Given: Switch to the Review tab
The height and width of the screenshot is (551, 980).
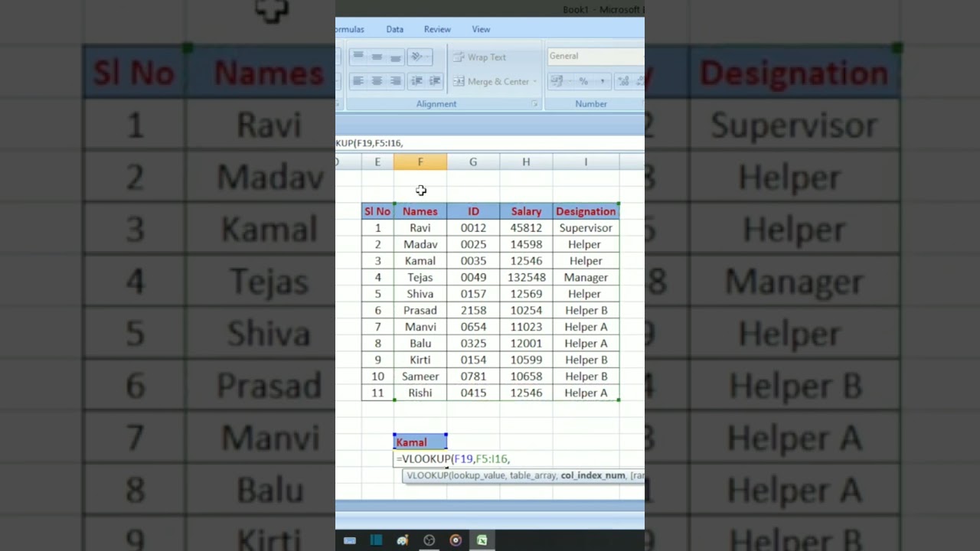Looking at the screenshot, I should coord(437,29).
